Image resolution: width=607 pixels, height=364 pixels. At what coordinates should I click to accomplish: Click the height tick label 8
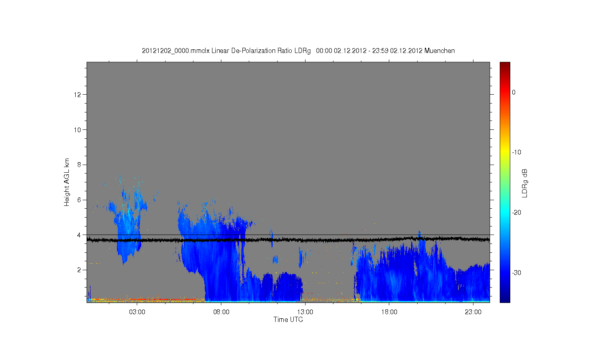point(79,165)
